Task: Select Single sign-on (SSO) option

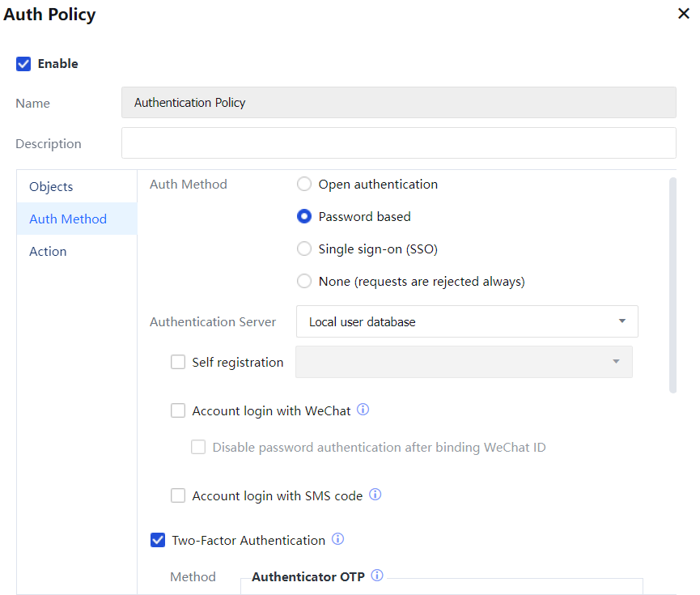Action: point(304,249)
